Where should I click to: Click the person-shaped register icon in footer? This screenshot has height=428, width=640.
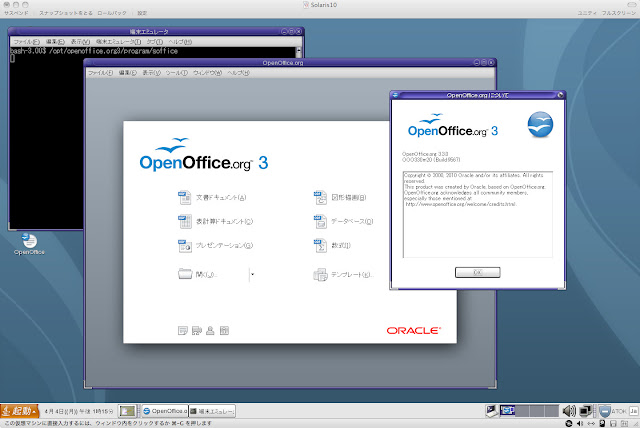210,330
